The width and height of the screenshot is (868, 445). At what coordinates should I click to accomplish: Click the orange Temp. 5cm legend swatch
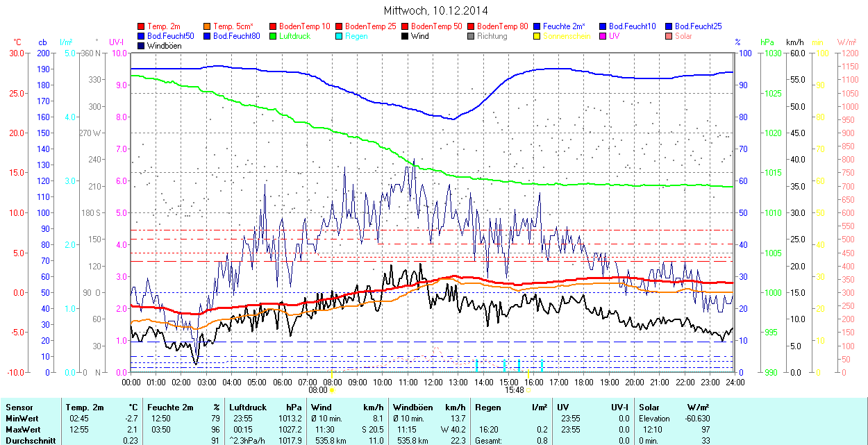click(208, 26)
